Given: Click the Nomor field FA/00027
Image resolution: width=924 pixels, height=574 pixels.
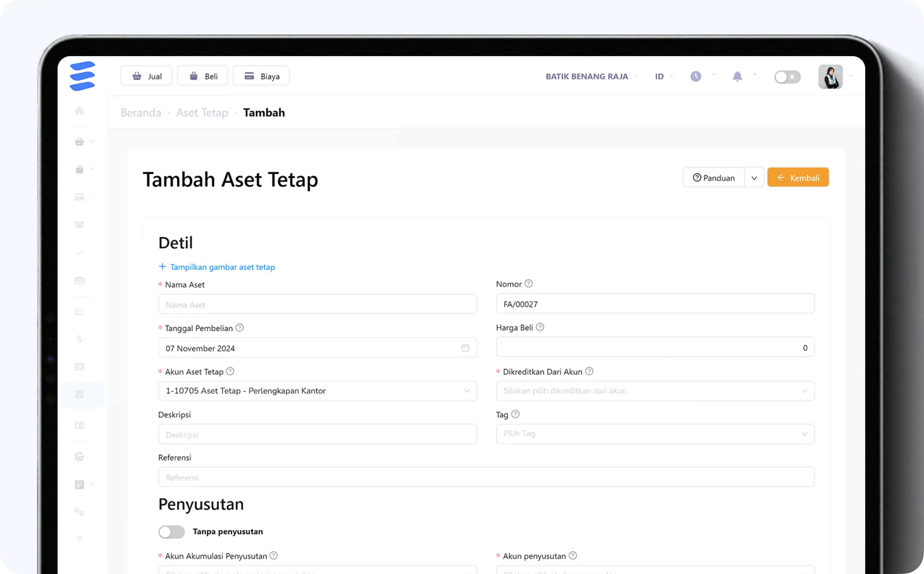Looking at the screenshot, I should coord(655,304).
